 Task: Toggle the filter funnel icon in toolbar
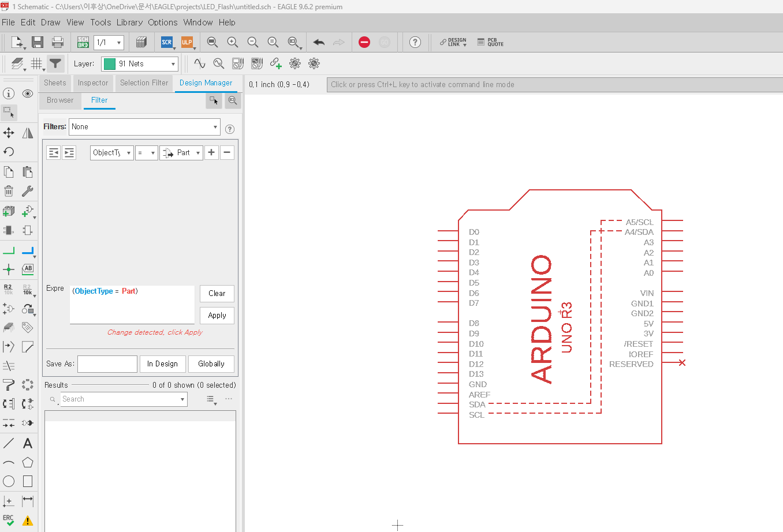pyautogui.click(x=55, y=63)
